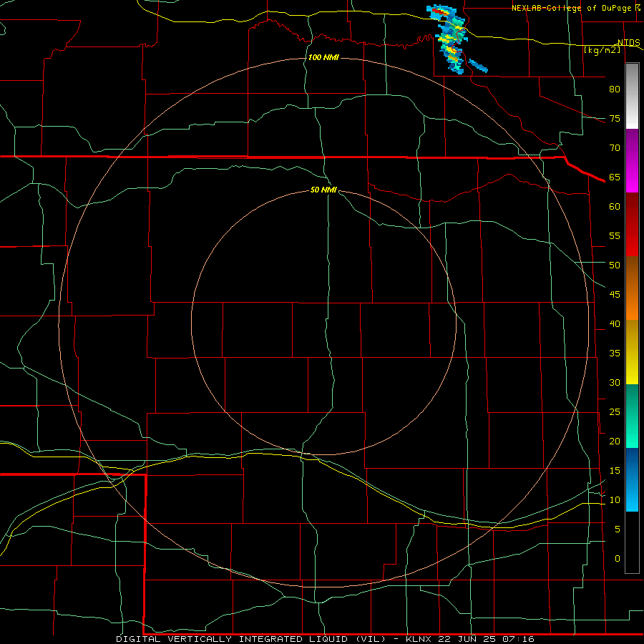This screenshot has height=644, width=644.
Task: Click the 100 NMI range ring label
Action: pos(323,57)
